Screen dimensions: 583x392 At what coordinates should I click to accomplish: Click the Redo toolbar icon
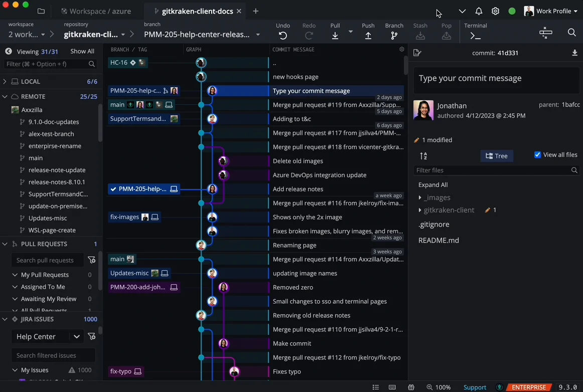[309, 36]
